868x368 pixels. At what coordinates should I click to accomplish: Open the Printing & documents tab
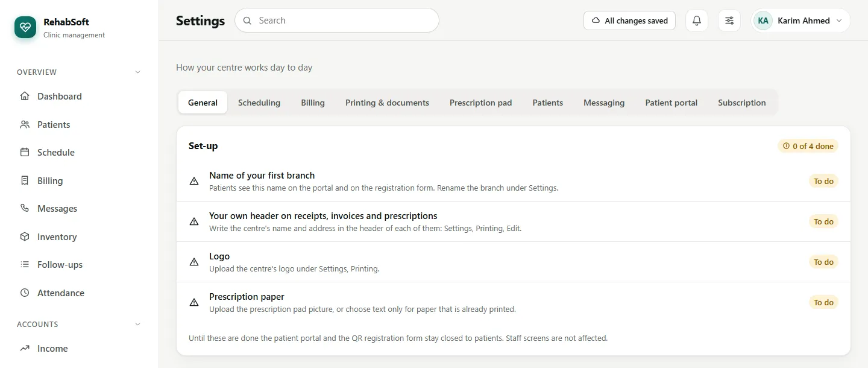coord(387,103)
